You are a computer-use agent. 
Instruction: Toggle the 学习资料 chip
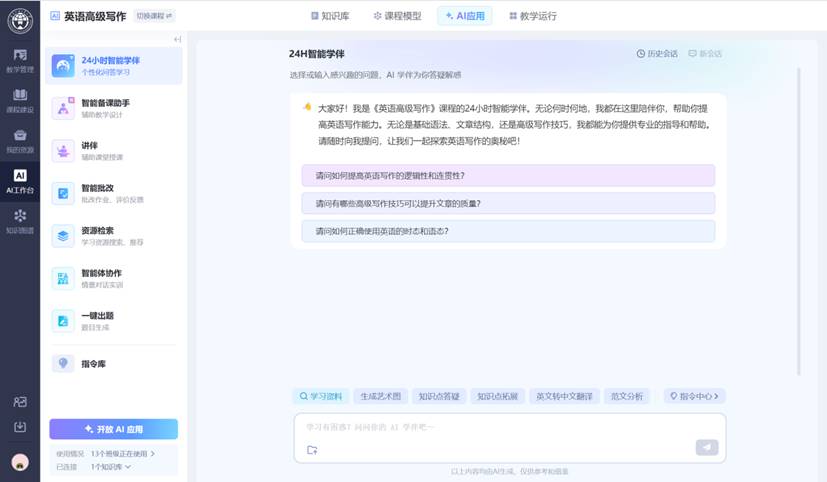[x=320, y=396]
